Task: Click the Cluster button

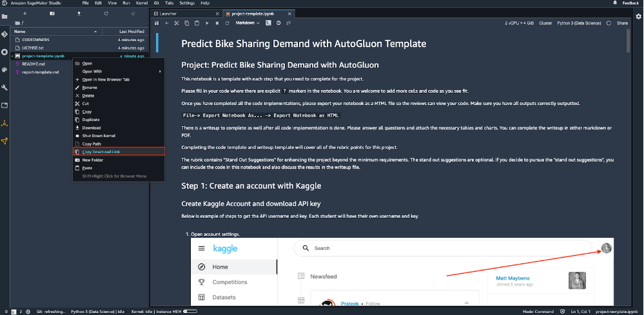Action: click(x=545, y=23)
